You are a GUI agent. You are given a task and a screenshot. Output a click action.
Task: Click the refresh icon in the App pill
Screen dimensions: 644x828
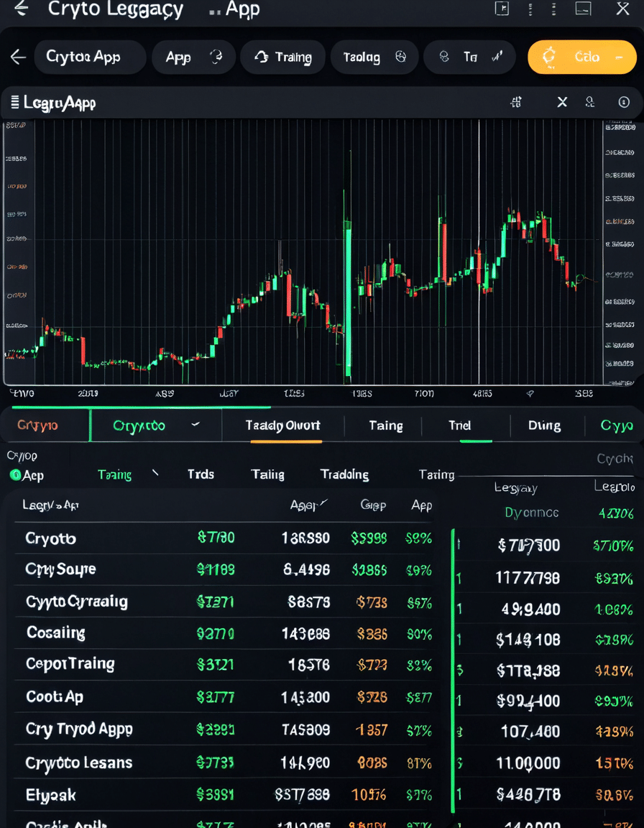pyautogui.click(x=216, y=57)
